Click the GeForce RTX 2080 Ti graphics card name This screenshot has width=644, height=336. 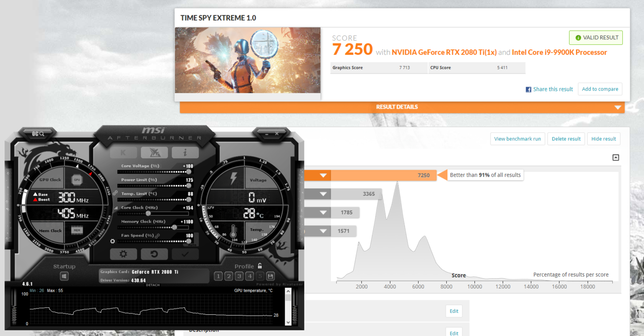pyautogui.click(x=155, y=272)
